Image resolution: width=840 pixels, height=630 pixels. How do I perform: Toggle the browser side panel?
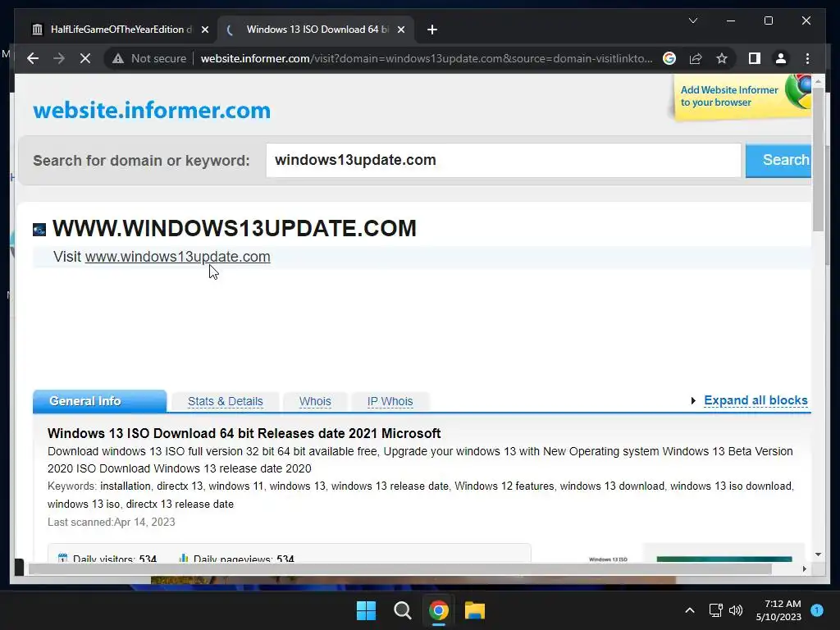click(755, 58)
